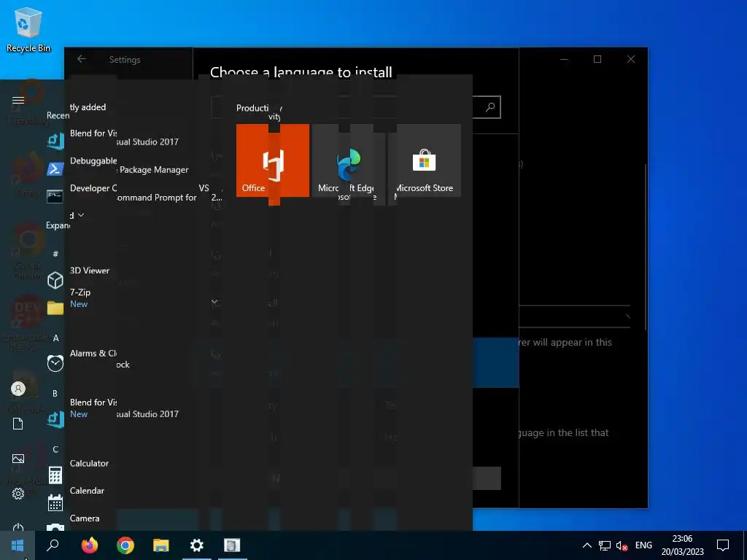Viewport: 747px width, 560px height.
Task: Open File Explorer from taskbar
Action: [x=161, y=545]
